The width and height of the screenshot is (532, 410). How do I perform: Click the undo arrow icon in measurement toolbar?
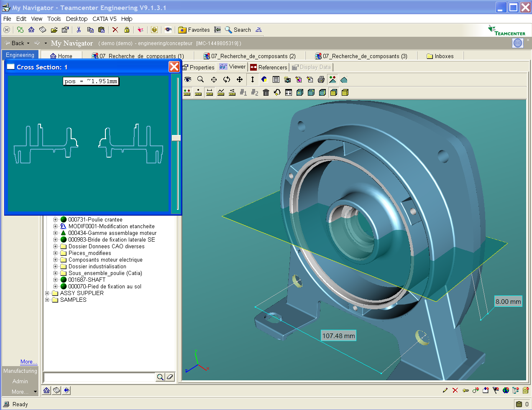click(277, 92)
